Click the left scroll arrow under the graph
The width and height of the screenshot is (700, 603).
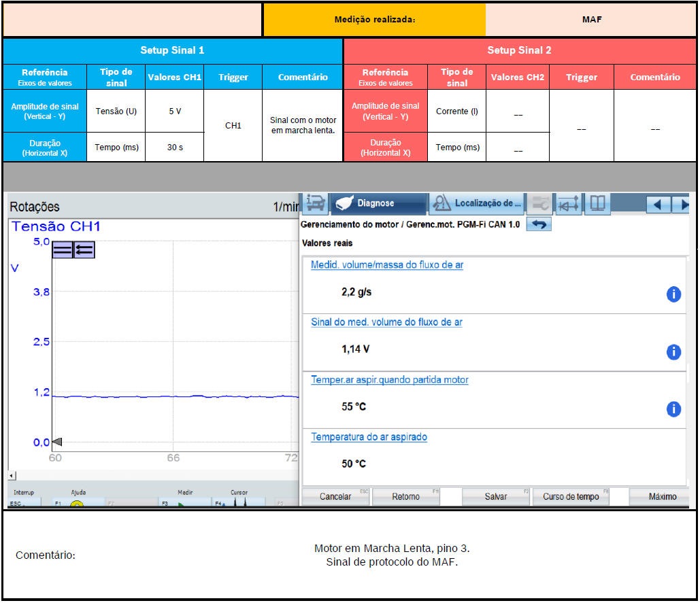(x=12, y=475)
